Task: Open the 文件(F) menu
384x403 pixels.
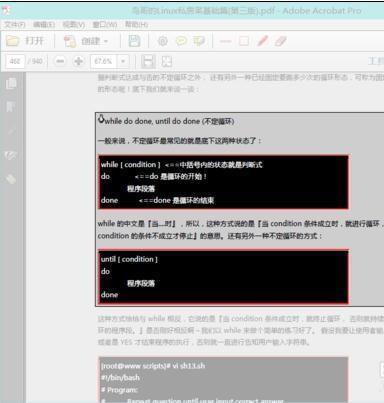Action: (15, 25)
